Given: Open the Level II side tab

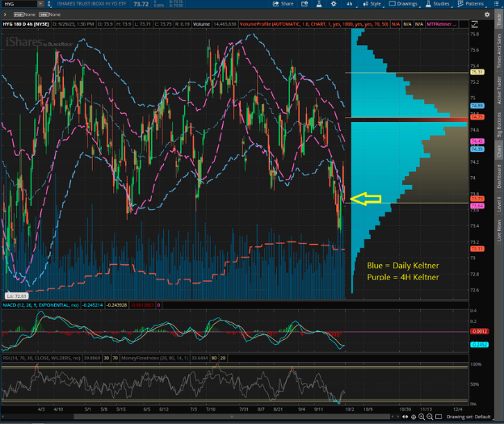Looking at the screenshot, I should coord(499,204).
